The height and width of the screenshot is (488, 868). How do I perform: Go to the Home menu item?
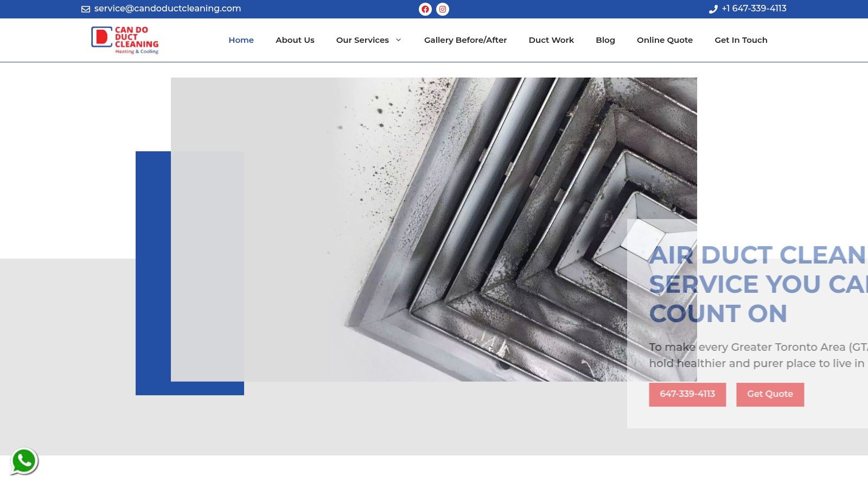pos(241,40)
